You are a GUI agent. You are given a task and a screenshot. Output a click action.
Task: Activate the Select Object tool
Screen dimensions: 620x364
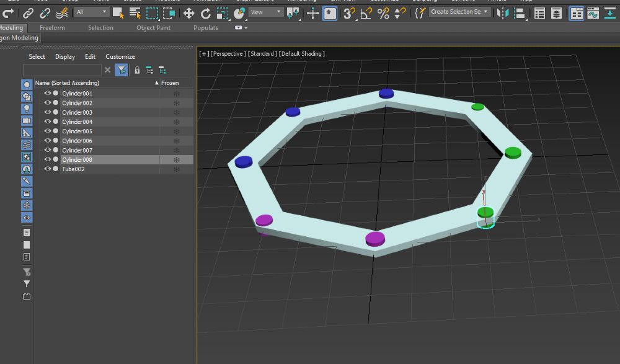tap(118, 14)
